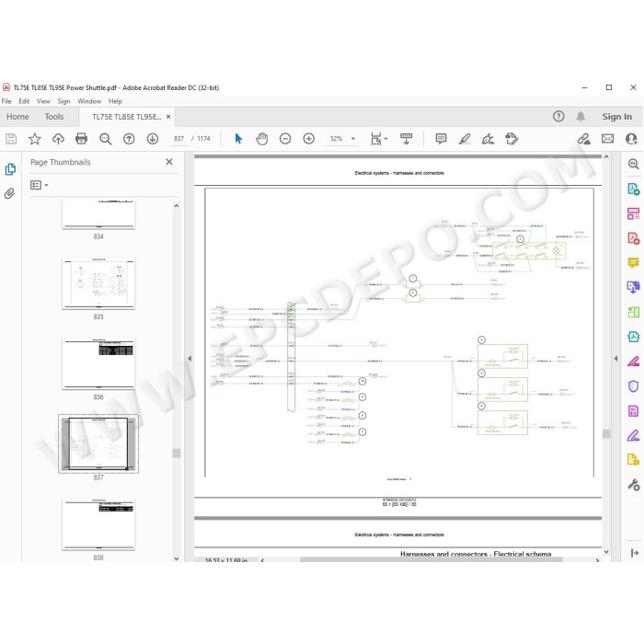The width and height of the screenshot is (644, 644).
Task: Open the attachments paperclip pane
Action: click(10, 193)
